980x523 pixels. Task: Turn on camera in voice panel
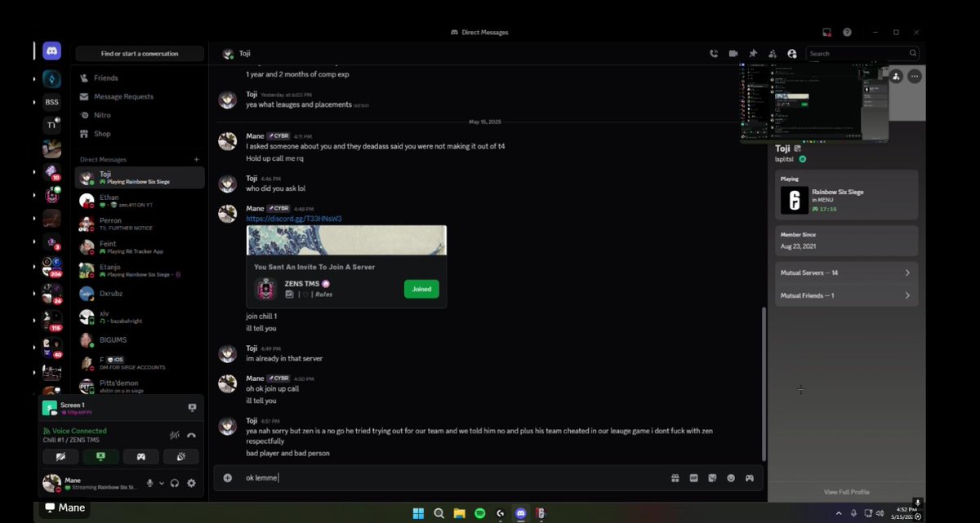pos(61,457)
